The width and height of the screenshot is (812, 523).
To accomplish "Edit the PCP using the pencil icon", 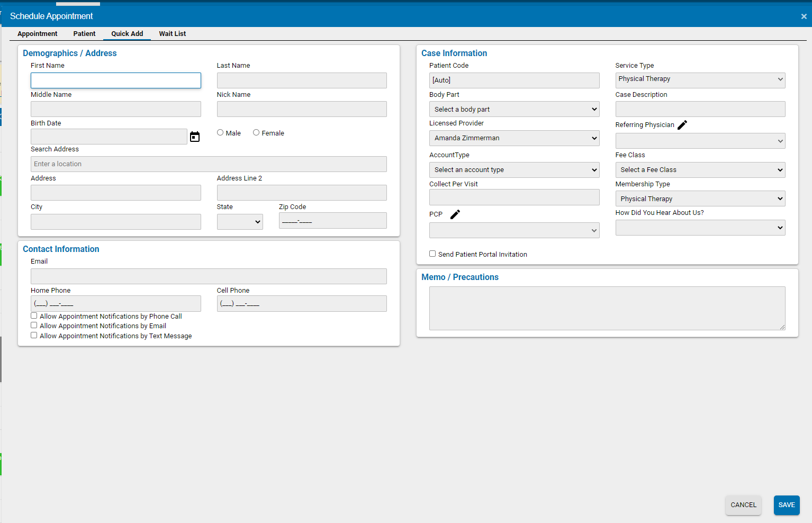I will tap(455, 214).
